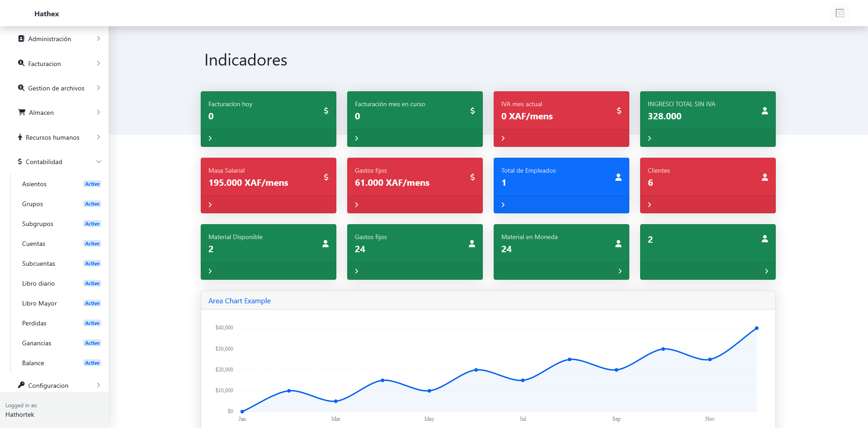Image resolution: width=868 pixels, height=428 pixels.
Task: Expand the Configuracion menu chevron
Action: pyautogui.click(x=99, y=385)
